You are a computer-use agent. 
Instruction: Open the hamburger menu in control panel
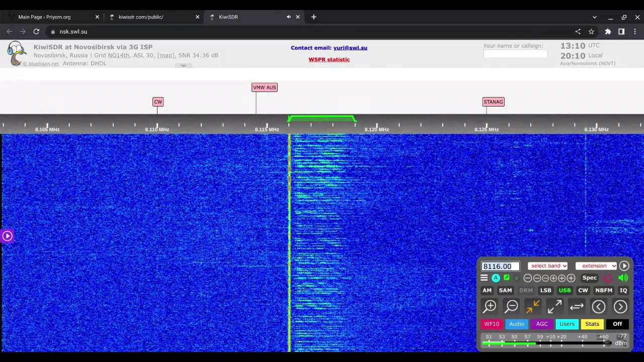point(484,278)
